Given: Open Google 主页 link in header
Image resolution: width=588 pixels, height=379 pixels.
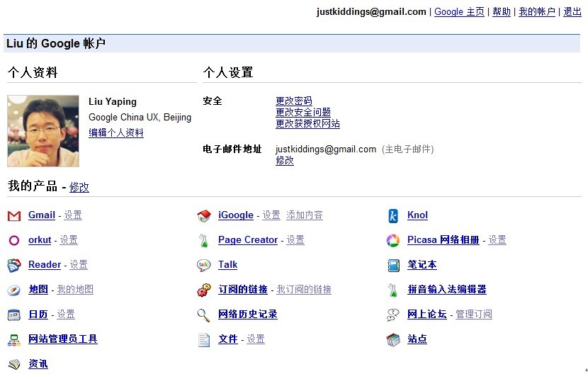Looking at the screenshot, I should 459,11.
